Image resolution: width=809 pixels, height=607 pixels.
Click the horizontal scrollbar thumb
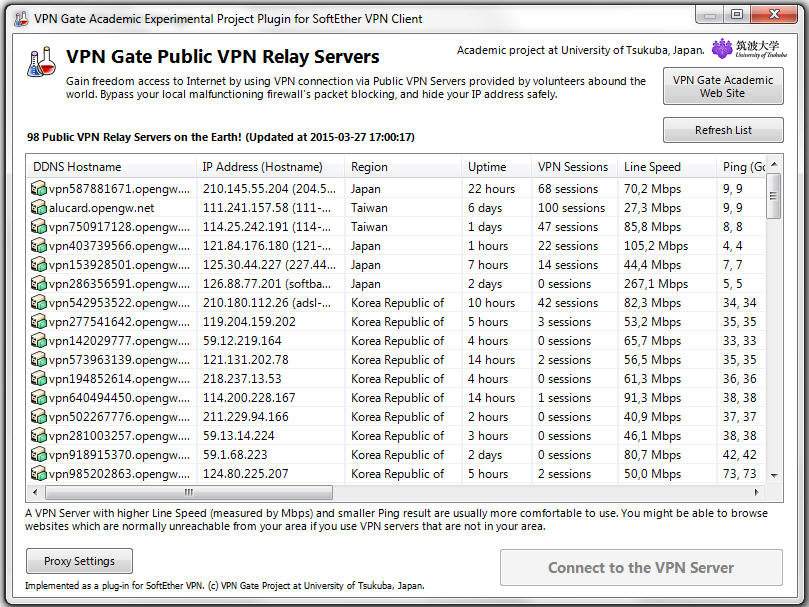point(189,492)
